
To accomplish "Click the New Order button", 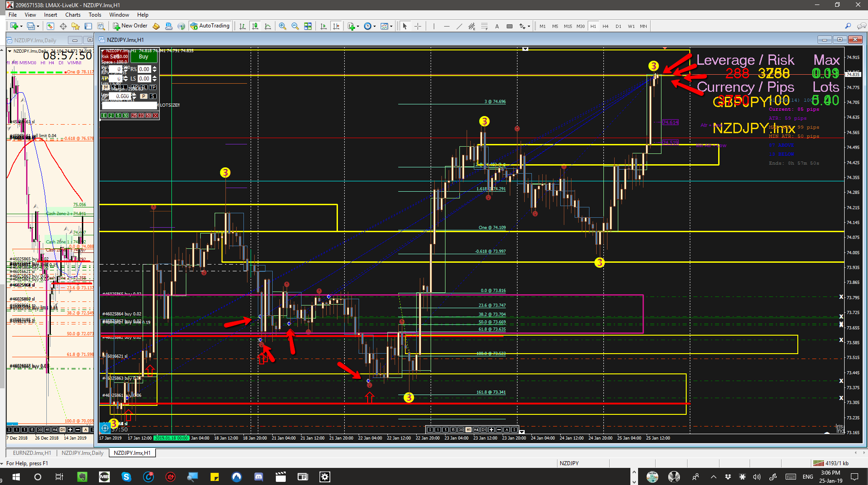I will coord(130,26).
